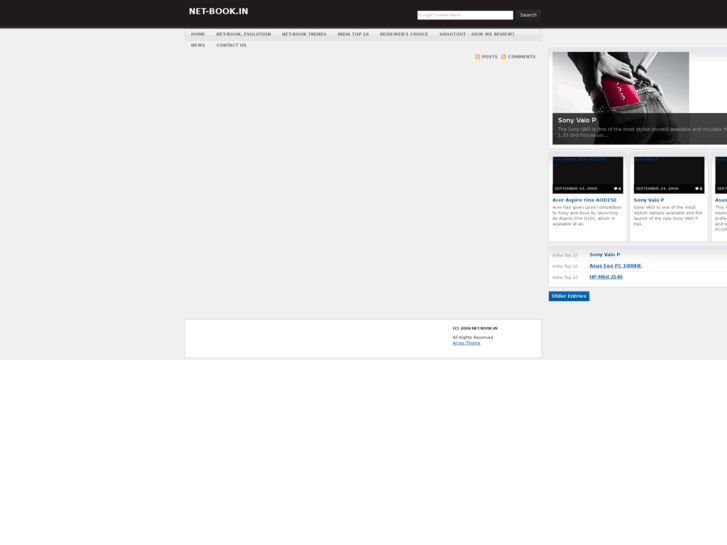Click the SEPTEMBER 24, 2009 date on Sony card

point(657,189)
